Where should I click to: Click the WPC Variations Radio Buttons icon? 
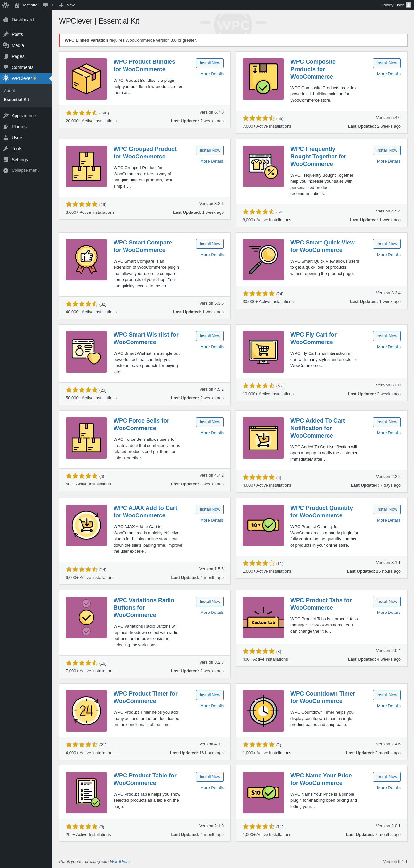[x=86, y=617]
